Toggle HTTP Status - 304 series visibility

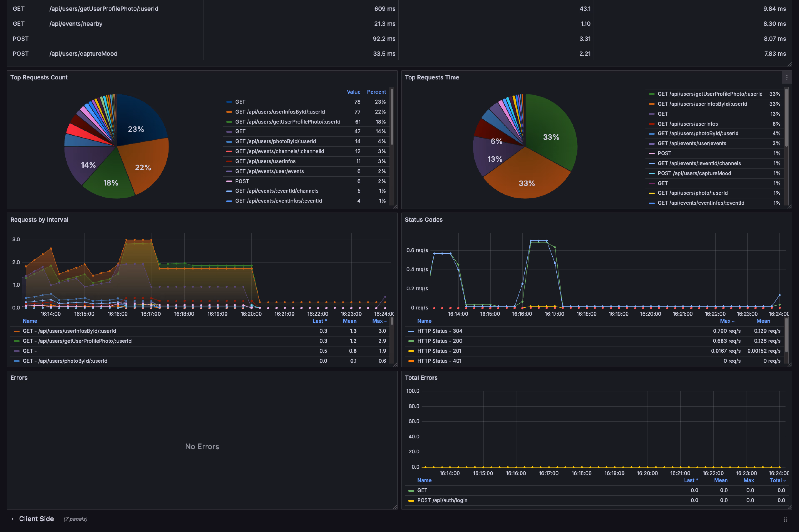click(x=439, y=331)
